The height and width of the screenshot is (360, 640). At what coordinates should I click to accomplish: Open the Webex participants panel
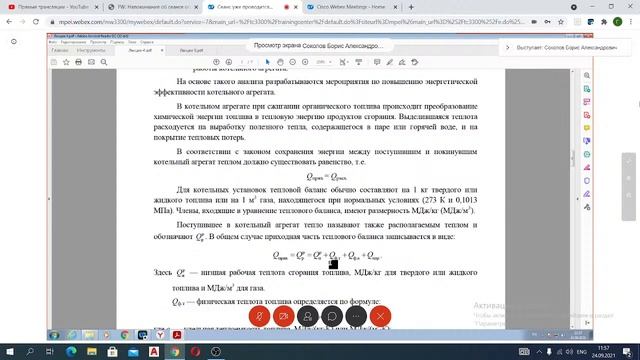[308, 316]
